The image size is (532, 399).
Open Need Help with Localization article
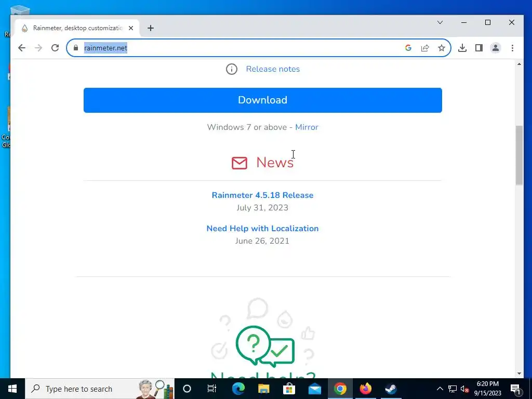(262, 229)
